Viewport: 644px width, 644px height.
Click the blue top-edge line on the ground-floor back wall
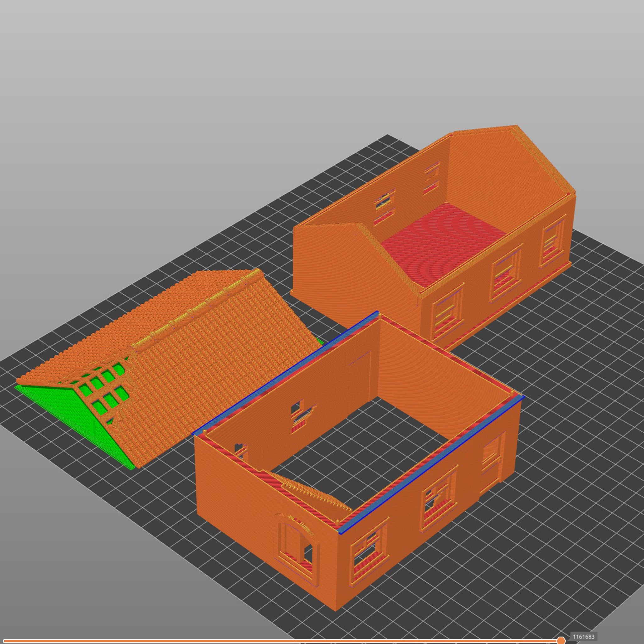tap(287, 372)
